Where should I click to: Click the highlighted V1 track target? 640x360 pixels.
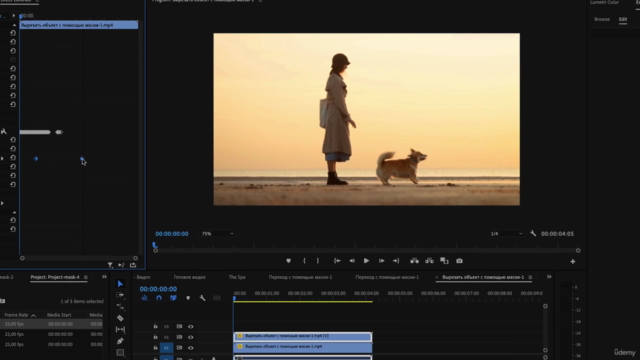[x=166, y=348]
